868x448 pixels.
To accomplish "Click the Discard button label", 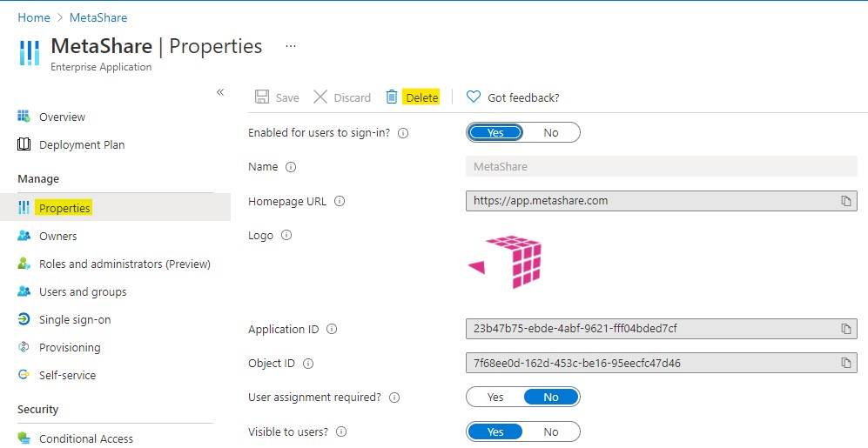I will (352, 98).
